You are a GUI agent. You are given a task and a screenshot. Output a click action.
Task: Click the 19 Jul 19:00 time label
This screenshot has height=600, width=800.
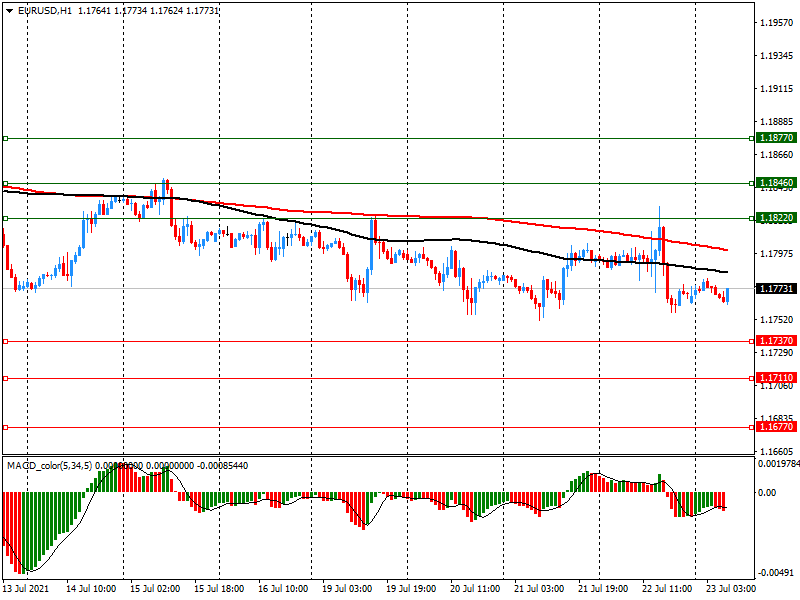(411, 589)
